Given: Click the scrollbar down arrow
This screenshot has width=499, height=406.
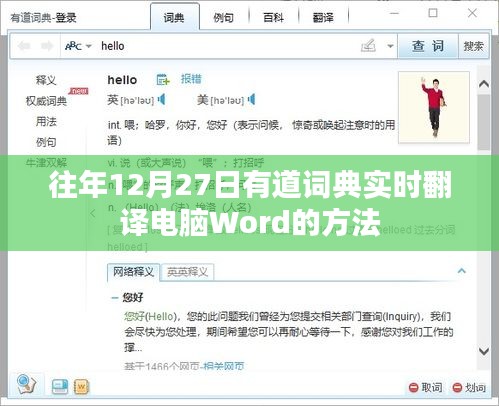Looking at the screenshot, I should [484, 351].
